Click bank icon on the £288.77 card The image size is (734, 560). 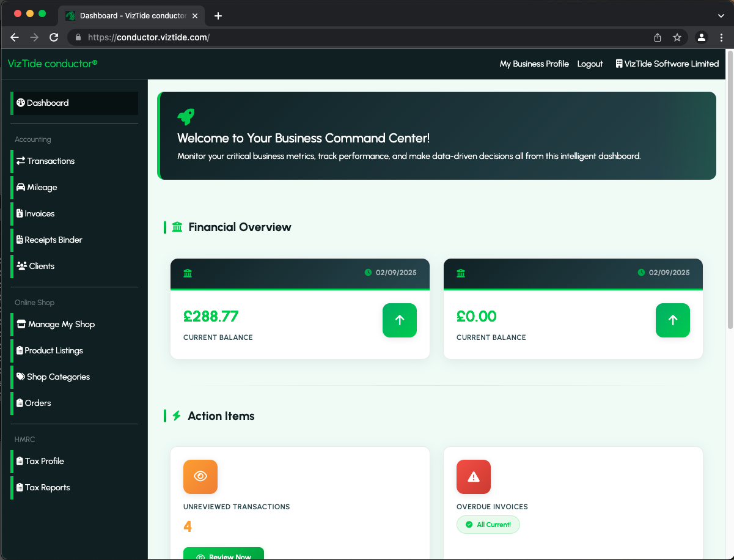[x=188, y=273]
